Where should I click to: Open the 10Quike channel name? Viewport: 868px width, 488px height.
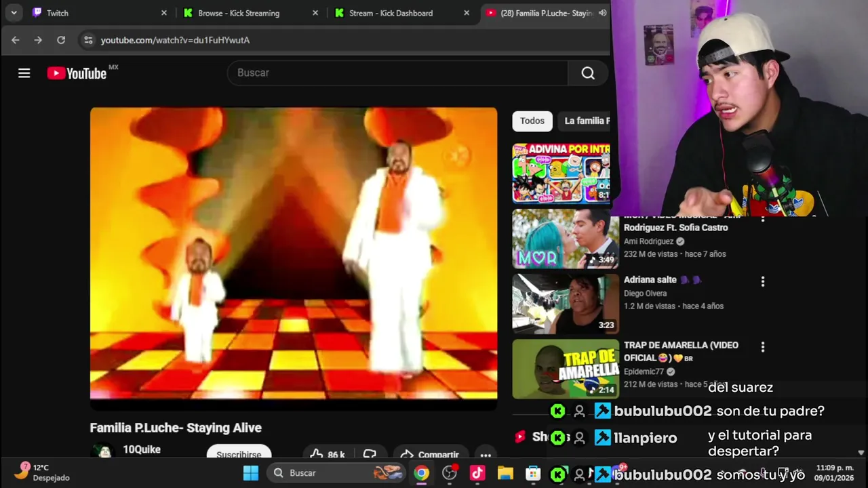coord(142,449)
